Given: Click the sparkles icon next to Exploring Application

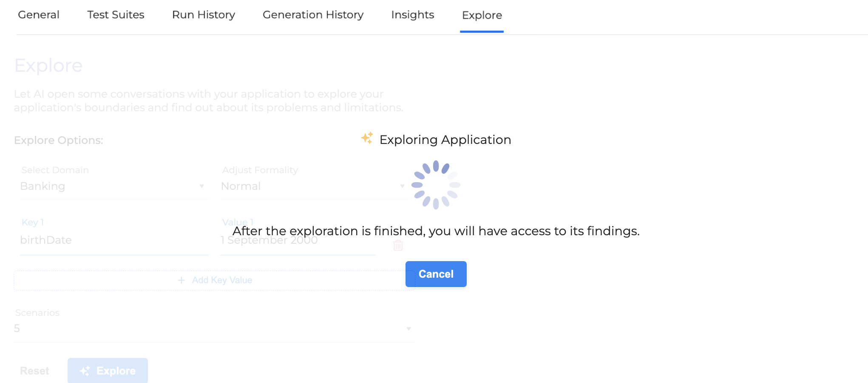Looking at the screenshot, I should click(x=367, y=138).
